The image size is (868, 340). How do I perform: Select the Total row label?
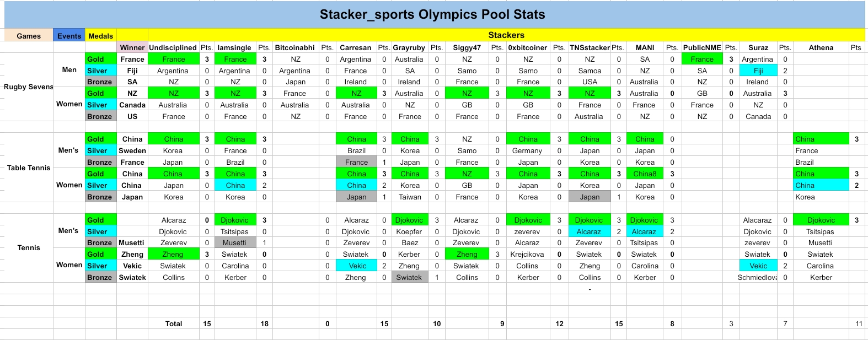174,323
